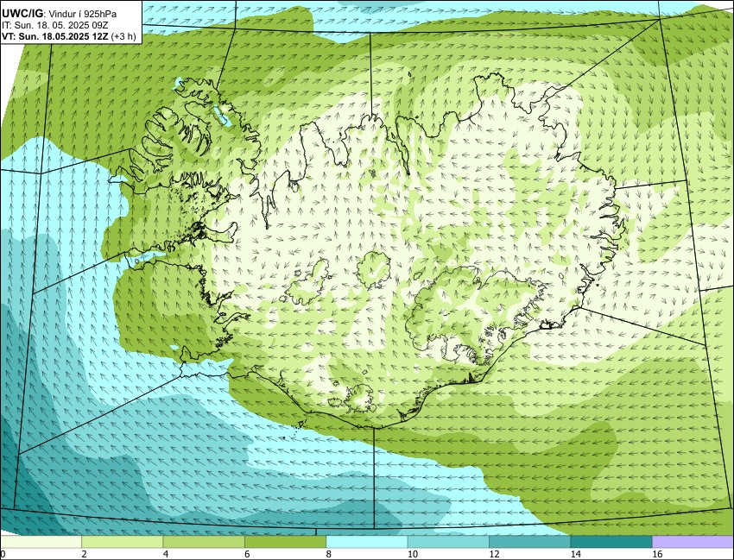
Task: Click the teal 12–14 legend swatch
Action: pos(529,542)
